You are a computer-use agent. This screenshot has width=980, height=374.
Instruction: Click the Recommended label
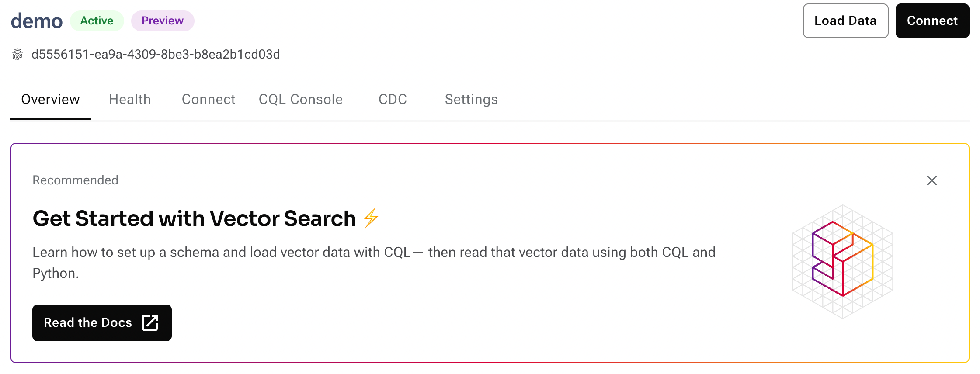(75, 180)
